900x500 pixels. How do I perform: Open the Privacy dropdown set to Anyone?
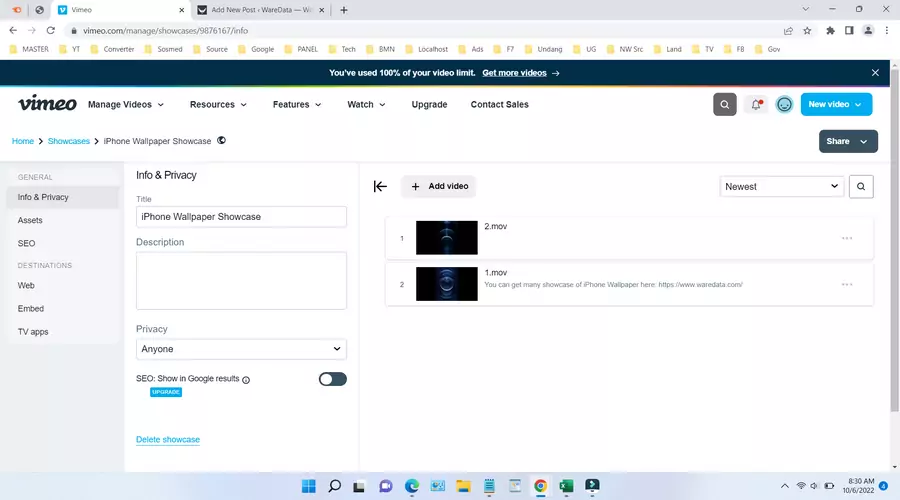click(x=241, y=349)
